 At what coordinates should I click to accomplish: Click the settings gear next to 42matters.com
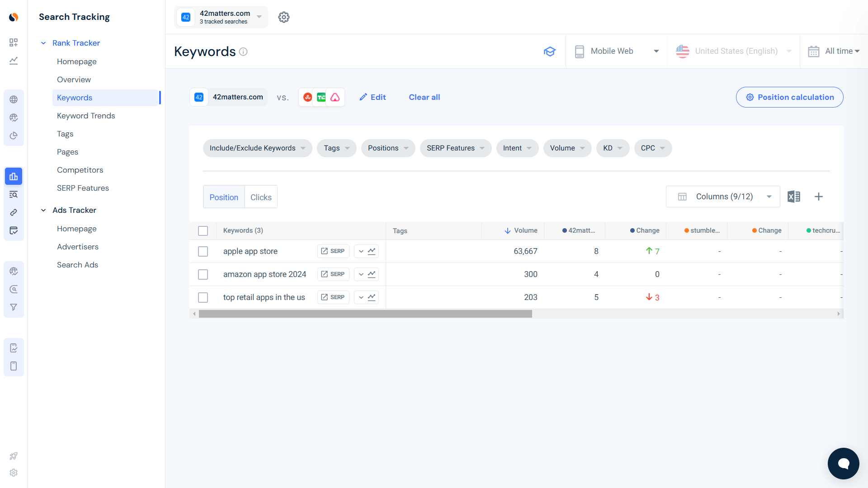(283, 17)
